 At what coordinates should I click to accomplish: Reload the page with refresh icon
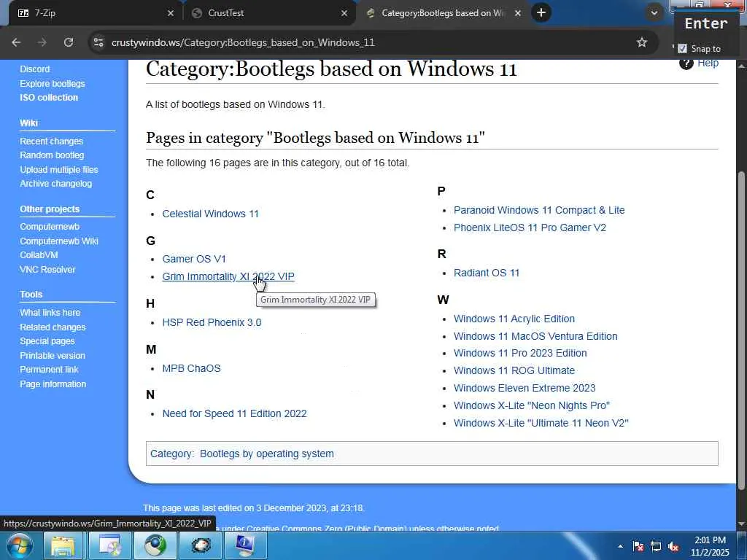click(68, 42)
